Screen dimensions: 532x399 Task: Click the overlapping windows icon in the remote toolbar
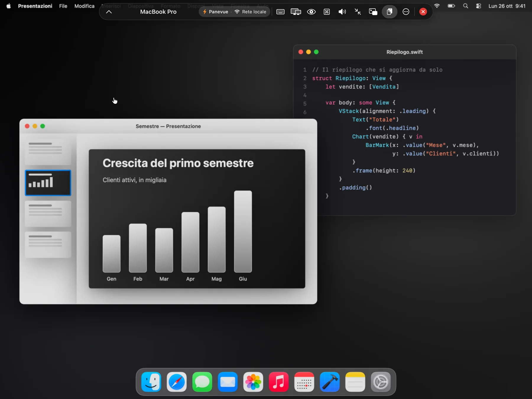pos(373,12)
